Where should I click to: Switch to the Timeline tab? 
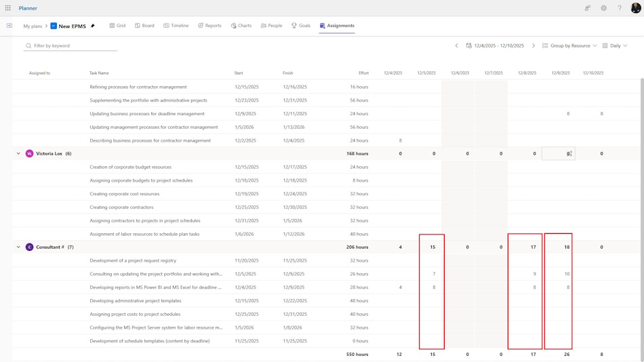pyautogui.click(x=176, y=26)
